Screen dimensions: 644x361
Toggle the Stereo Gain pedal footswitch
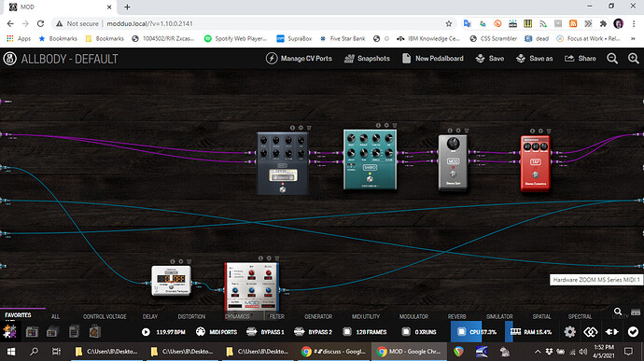[x=453, y=174]
